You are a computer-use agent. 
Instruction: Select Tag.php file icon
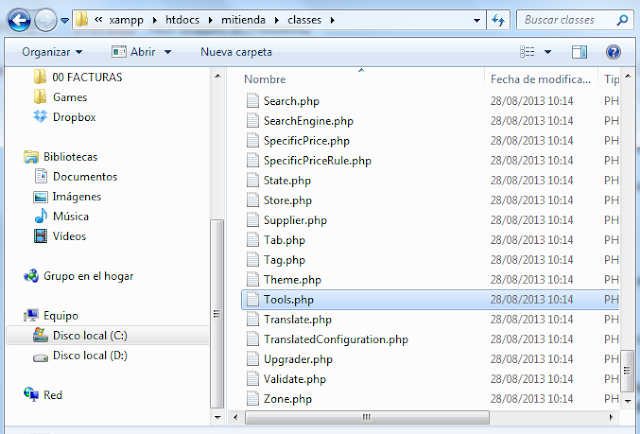pyautogui.click(x=253, y=260)
